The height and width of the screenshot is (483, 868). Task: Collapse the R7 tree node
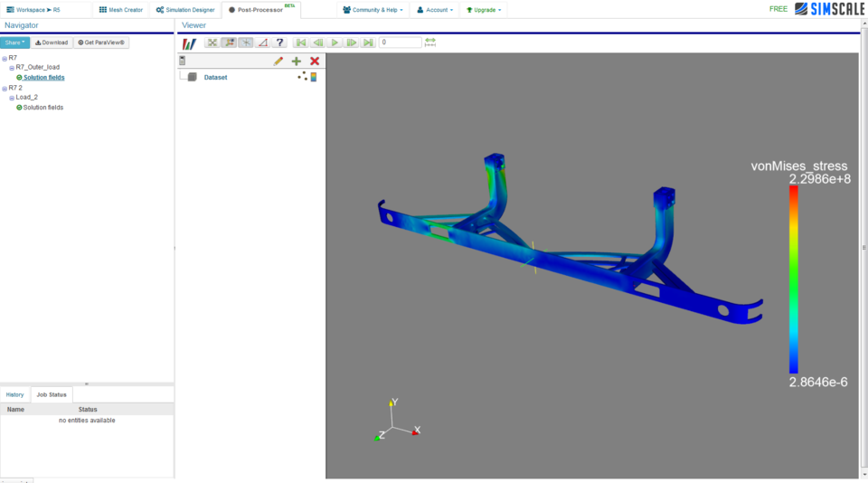5,58
